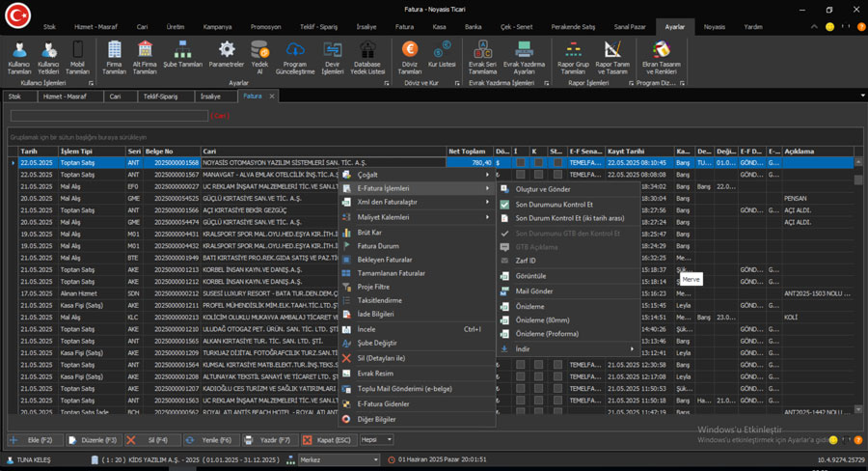
Task: Click the Turkish flag application logo
Action: coord(17,15)
